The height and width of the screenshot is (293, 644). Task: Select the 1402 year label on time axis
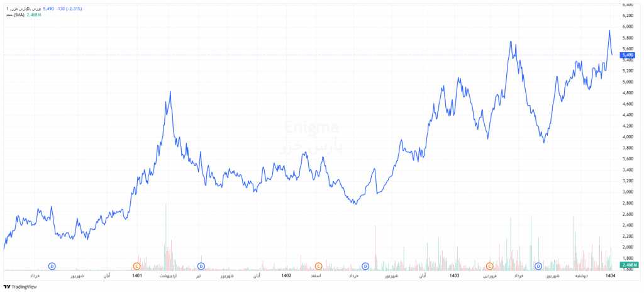(286, 275)
